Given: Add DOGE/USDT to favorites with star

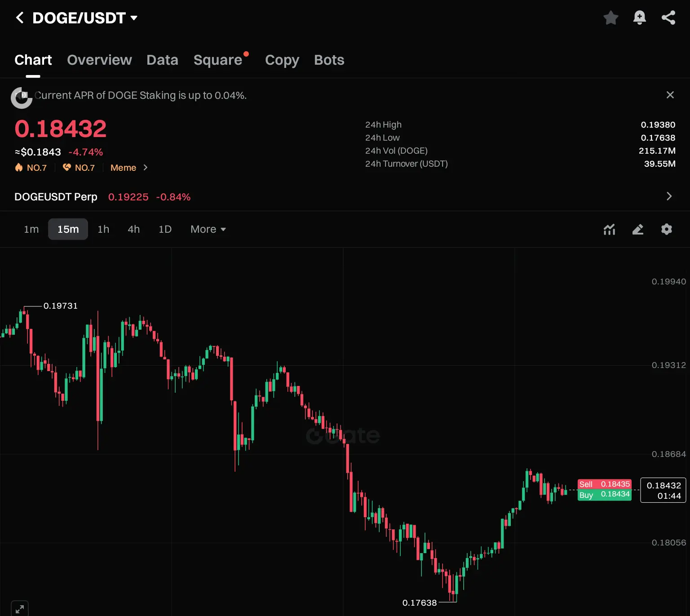Looking at the screenshot, I should click(x=611, y=18).
